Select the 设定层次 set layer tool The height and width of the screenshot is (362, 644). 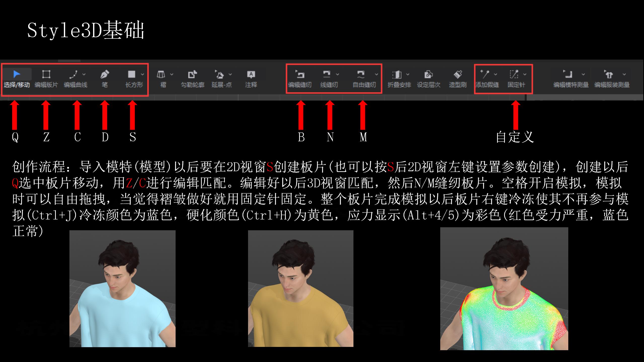point(428,78)
